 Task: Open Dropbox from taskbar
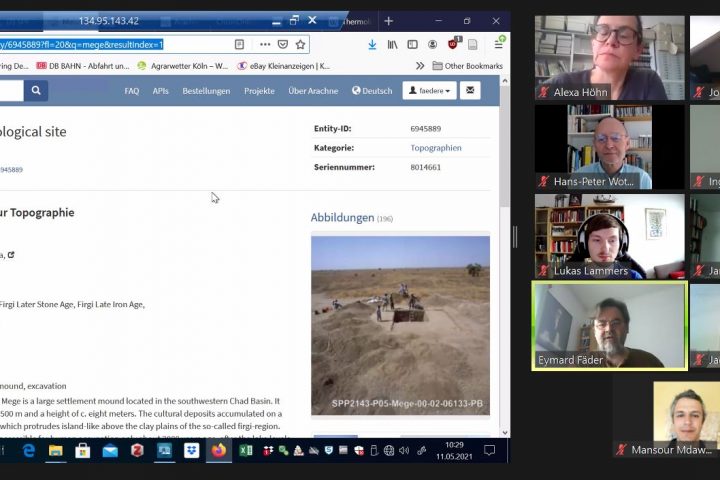click(191, 451)
